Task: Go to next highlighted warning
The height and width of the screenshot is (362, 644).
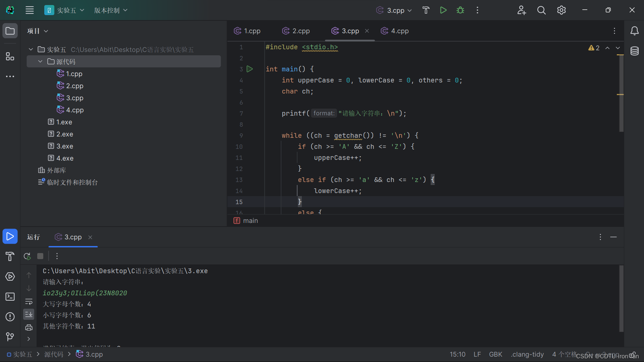Action: pyautogui.click(x=618, y=48)
